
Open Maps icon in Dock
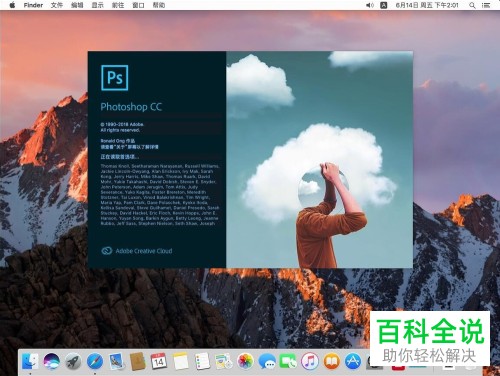[224, 362]
